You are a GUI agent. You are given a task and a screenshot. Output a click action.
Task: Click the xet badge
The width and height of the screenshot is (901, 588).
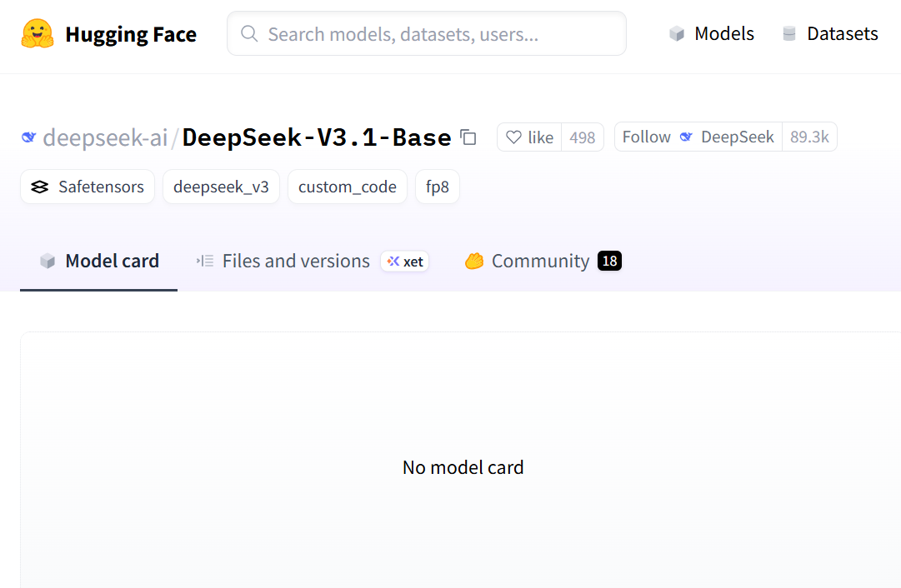point(404,262)
